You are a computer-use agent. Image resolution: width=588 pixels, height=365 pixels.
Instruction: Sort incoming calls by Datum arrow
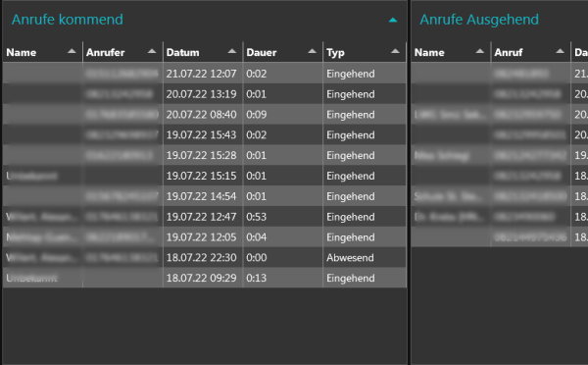pos(232,51)
